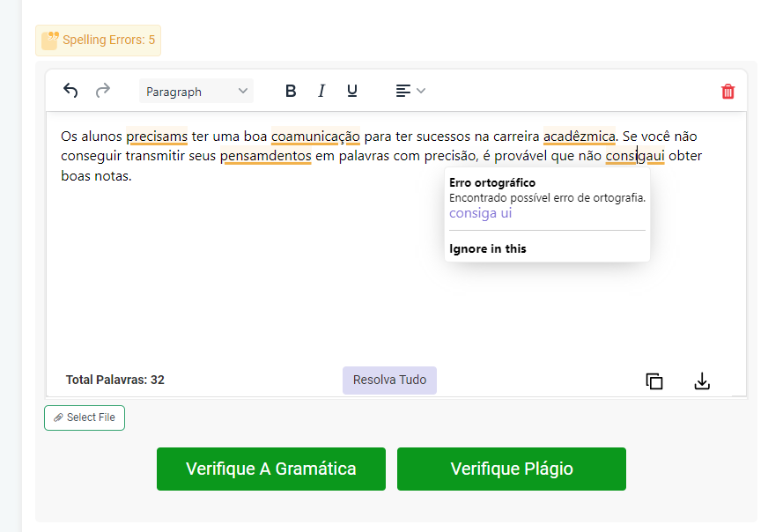Click the Select File button
Screen dimensions: 768x532
85,417
